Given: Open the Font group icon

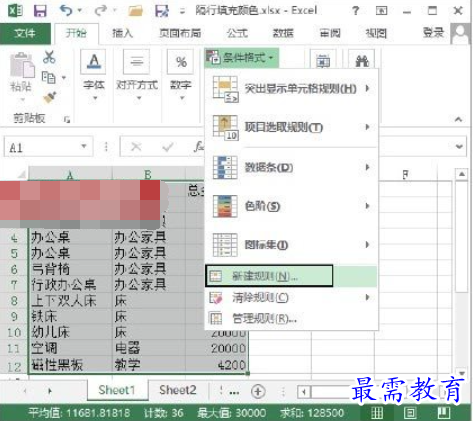Looking at the screenshot, I should click(94, 62).
